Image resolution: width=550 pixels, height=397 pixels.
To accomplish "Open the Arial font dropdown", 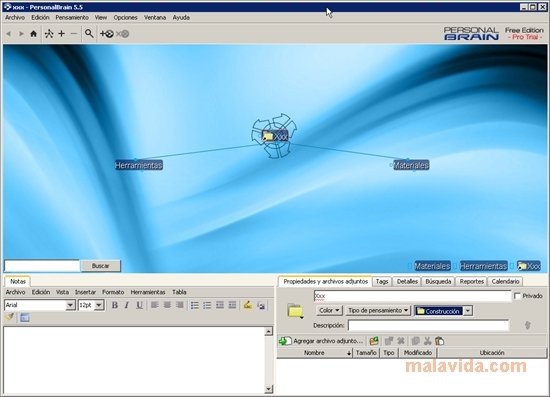I will (71, 305).
